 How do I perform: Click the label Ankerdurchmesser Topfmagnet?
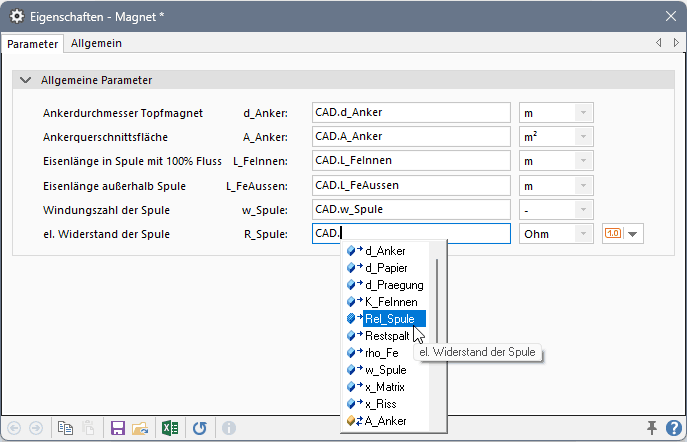[123, 113]
